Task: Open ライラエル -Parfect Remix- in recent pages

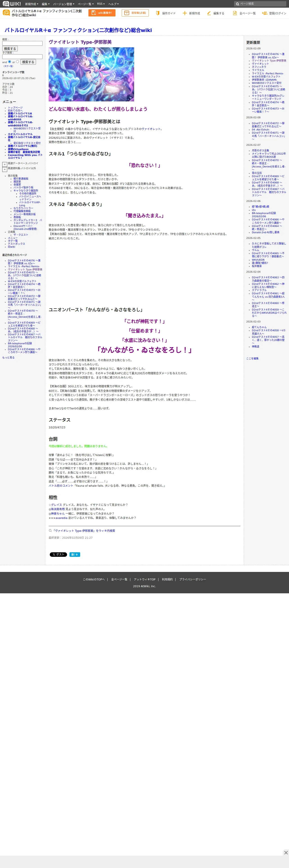Action: (x=24, y=267)
